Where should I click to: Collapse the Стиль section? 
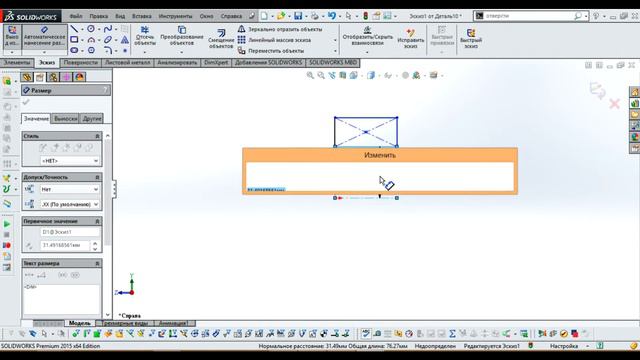point(97,136)
